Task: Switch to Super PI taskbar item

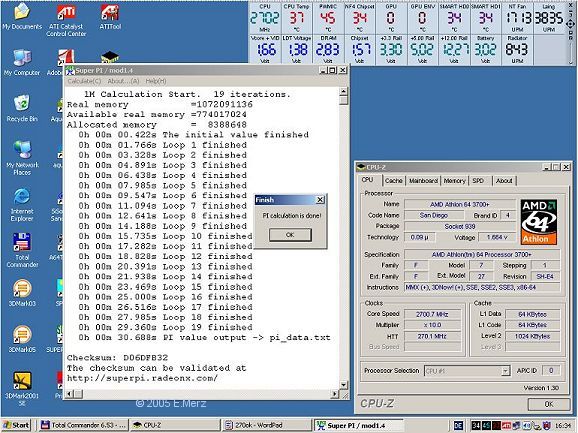Action: (x=358, y=425)
